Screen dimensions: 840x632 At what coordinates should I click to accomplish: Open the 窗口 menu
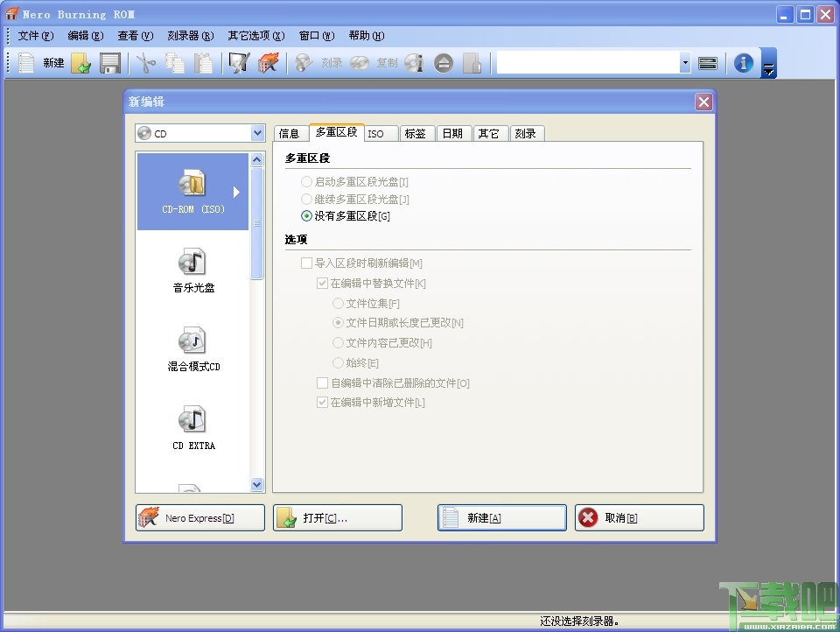[317, 36]
